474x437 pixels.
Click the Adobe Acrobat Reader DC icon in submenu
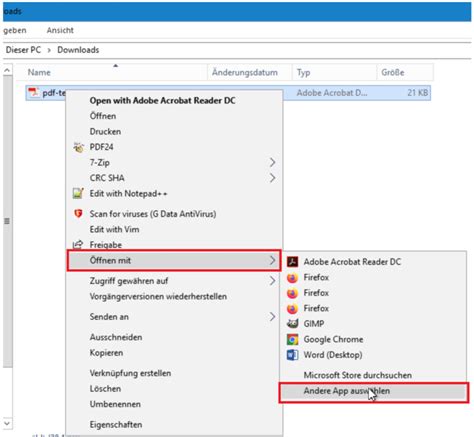point(292,262)
